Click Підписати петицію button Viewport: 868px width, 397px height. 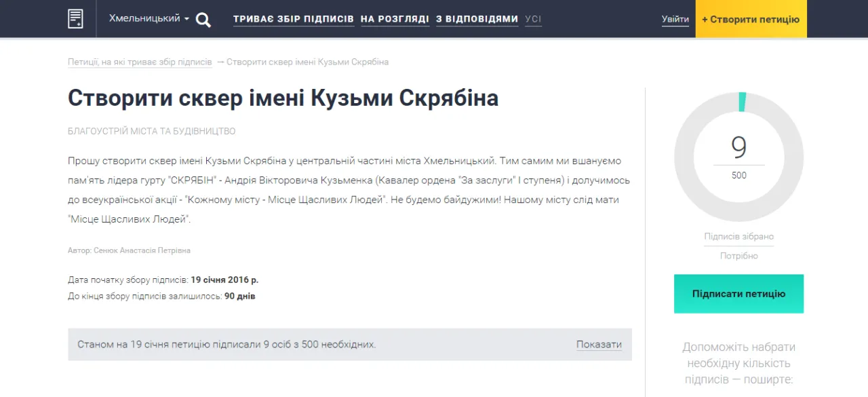pyautogui.click(x=738, y=294)
